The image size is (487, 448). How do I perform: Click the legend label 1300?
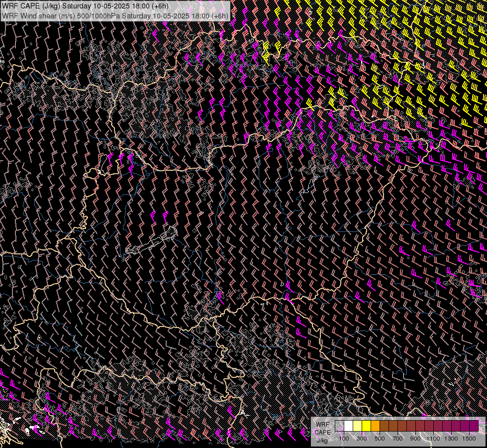(x=451, y=439)
